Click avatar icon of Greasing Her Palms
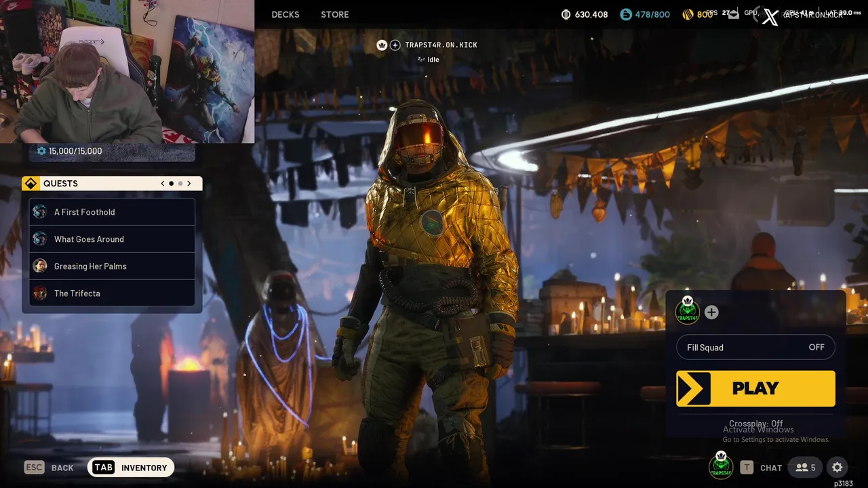868x488 pixels. tap(40, 266)
